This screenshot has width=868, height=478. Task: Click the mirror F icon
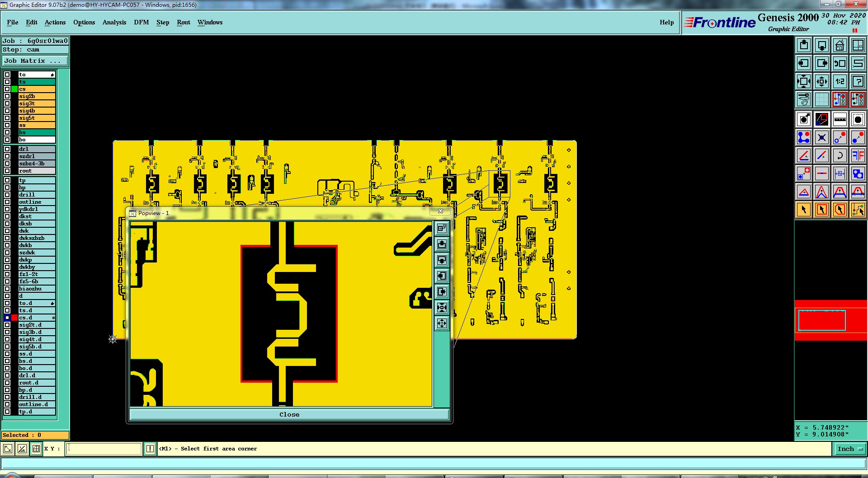[x=858, y=155]
